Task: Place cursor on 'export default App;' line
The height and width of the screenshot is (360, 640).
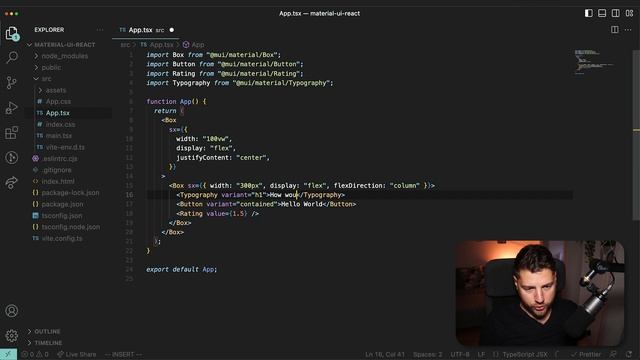Action: click(181, 269)
